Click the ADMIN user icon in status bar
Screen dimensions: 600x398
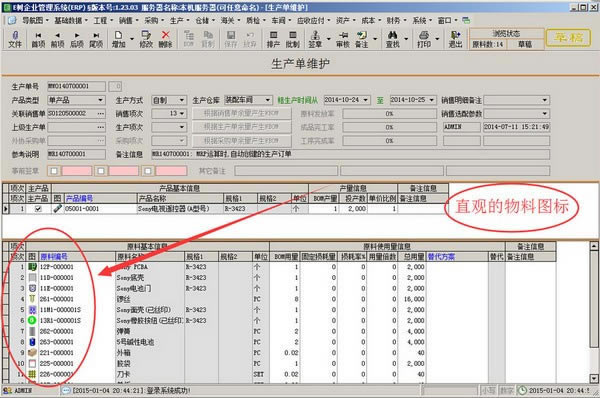pyautogui.click(x=7, y=390)
